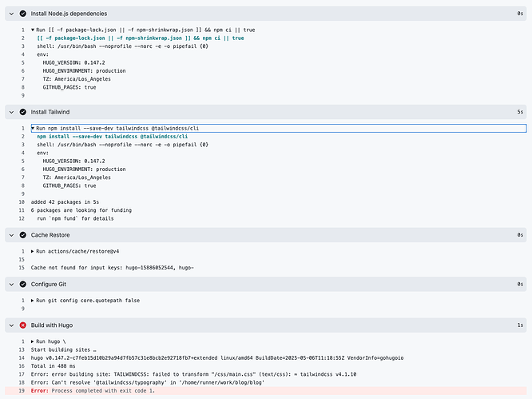532x399 pixels.
Task: Collapse the Run npm install log group
Action: coord(33,129)
